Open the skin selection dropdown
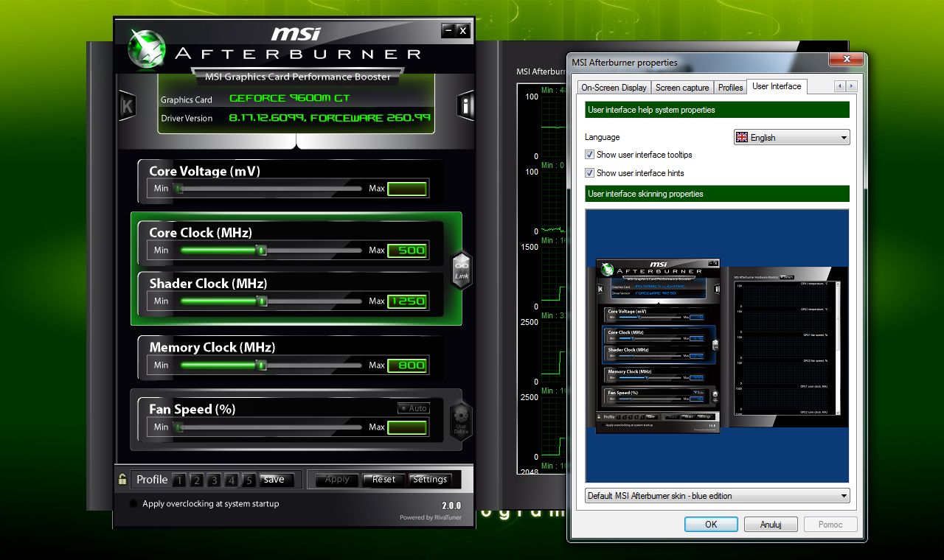The image size is (944, 560). coord(718,496)
